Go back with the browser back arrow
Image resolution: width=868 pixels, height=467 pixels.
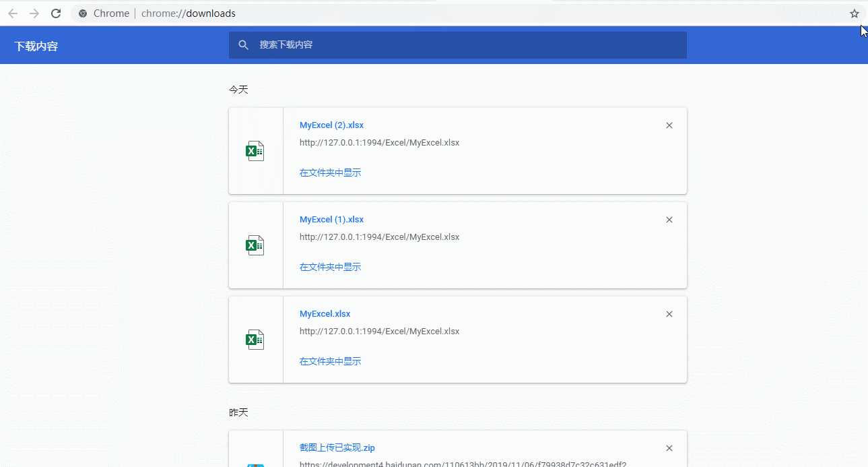point(13,13)
